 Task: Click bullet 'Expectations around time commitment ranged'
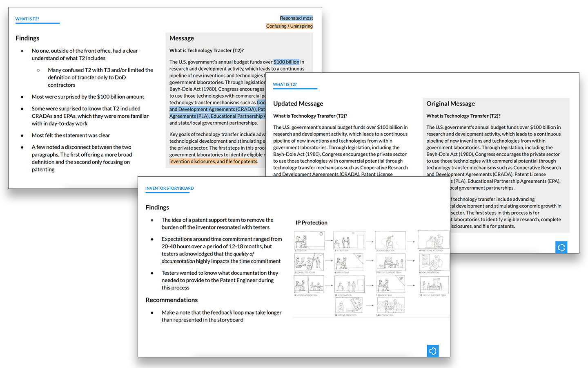(222, 250)
